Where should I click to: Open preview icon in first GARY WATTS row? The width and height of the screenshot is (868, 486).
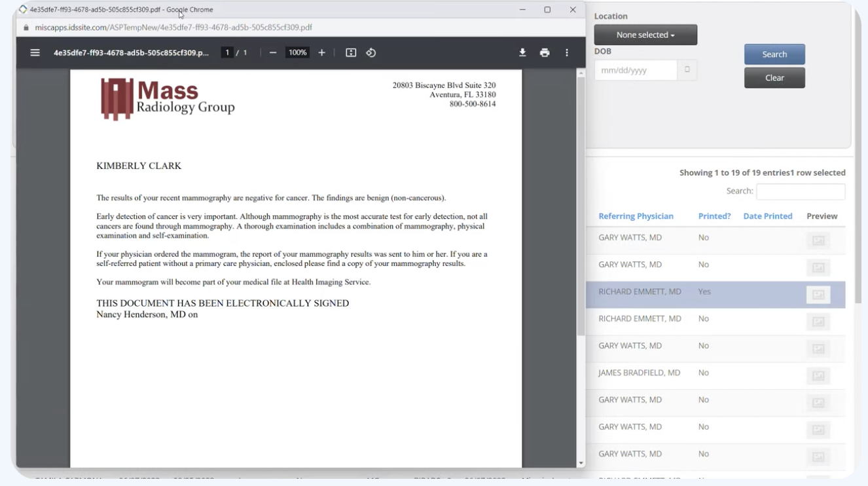818,241
